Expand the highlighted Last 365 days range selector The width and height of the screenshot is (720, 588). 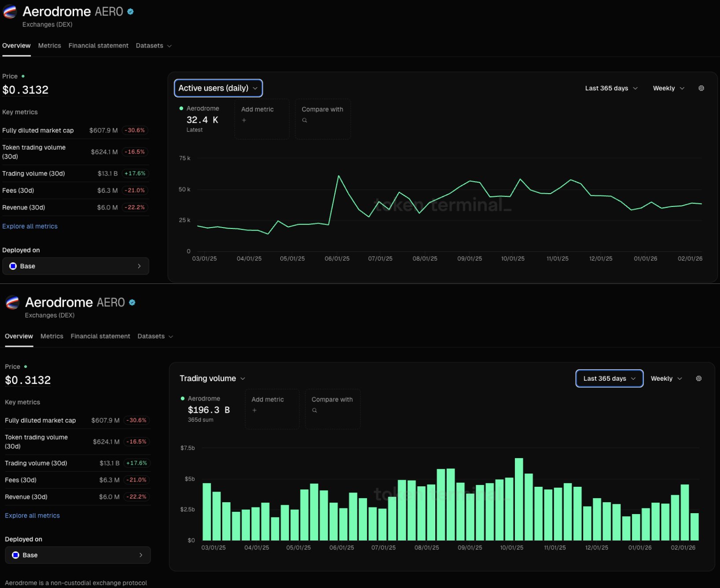(x=609, y=379)
